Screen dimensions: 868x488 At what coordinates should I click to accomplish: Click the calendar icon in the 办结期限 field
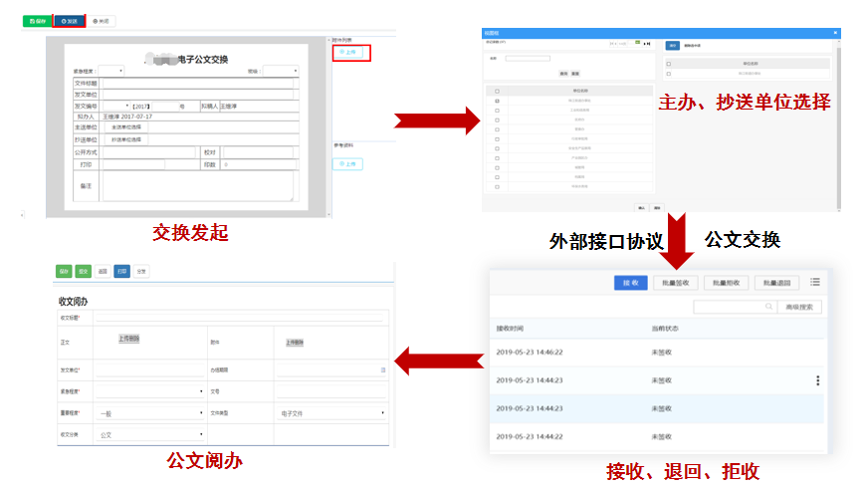coord(383,369)
